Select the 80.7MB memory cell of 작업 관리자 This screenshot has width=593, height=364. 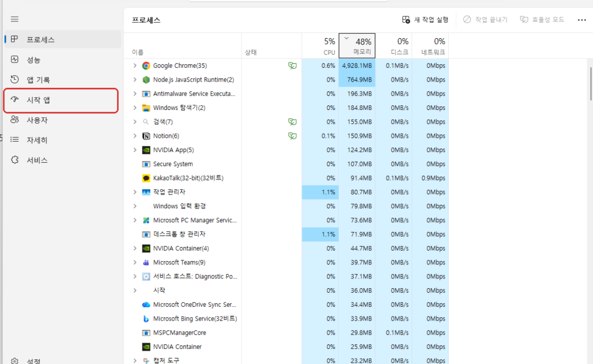coord(357,192)
